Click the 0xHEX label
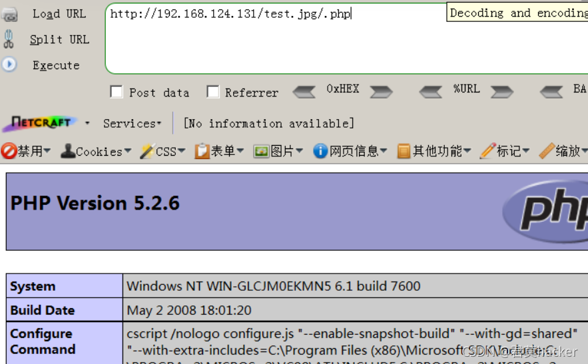The width and height of the screenshot is (588, 364). tap(343, 89)
